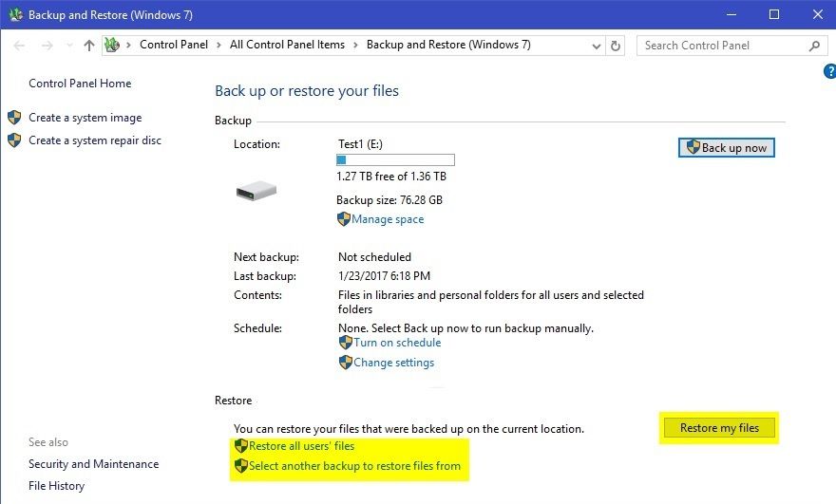The width and height of the screenshot is (836, 504).
Task: Click the backup drive icon
Action: click(x=256, y=190)
